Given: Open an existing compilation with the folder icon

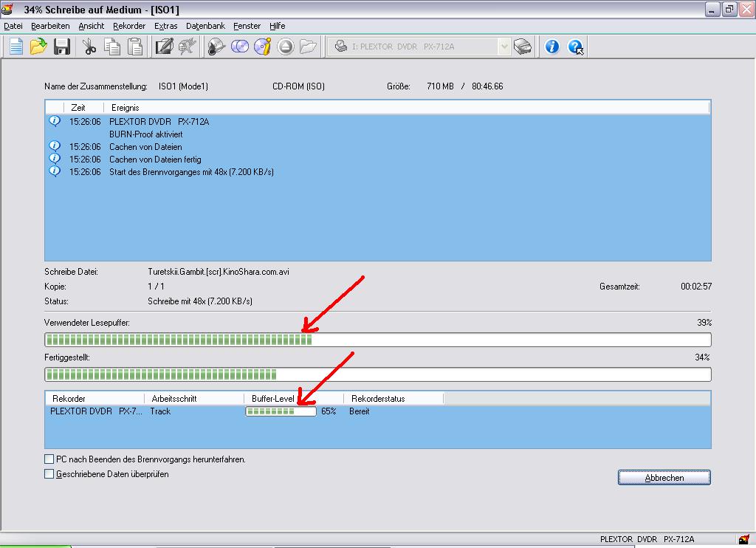Looking at the screenshot, I should 38,47.
